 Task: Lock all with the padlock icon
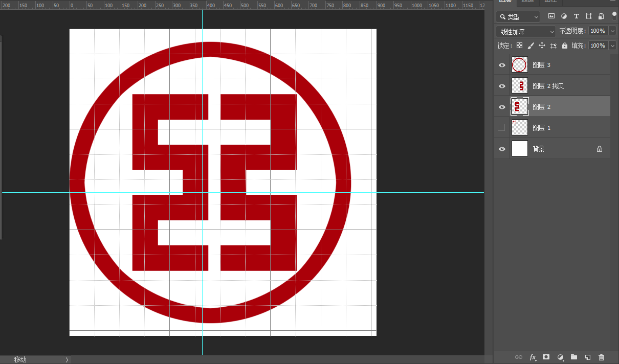point(565,45)
